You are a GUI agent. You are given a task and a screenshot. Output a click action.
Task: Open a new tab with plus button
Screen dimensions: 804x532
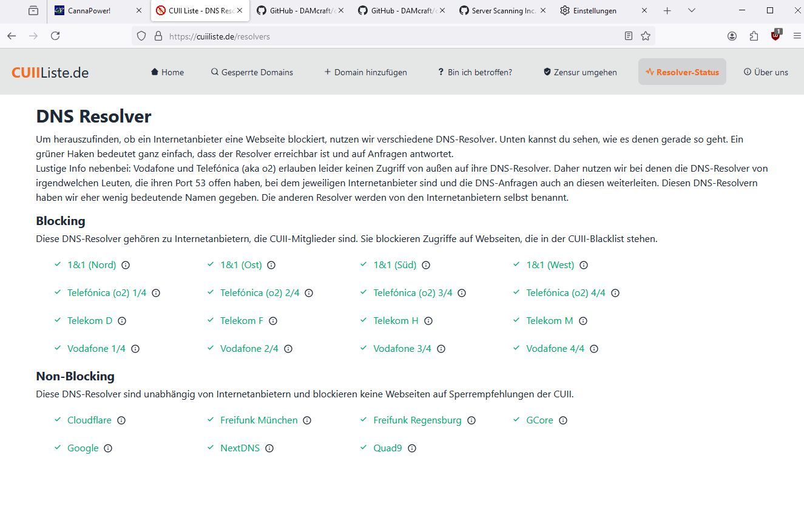[667, 10]
